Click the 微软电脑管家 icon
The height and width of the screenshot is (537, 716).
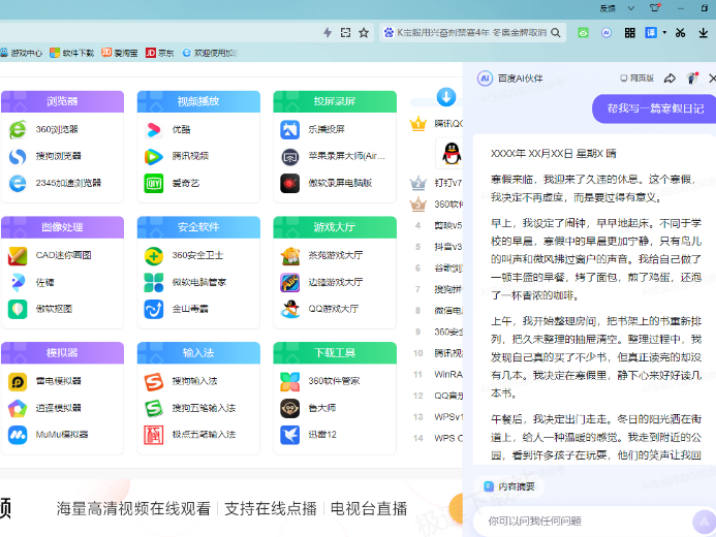[x=153, y=282]
